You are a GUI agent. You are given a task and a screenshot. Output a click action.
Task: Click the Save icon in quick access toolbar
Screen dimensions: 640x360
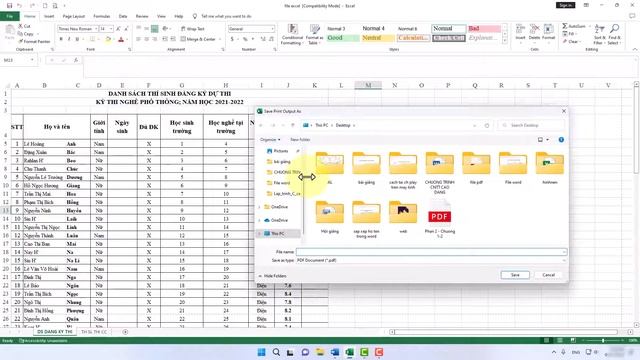coord(9,6)
